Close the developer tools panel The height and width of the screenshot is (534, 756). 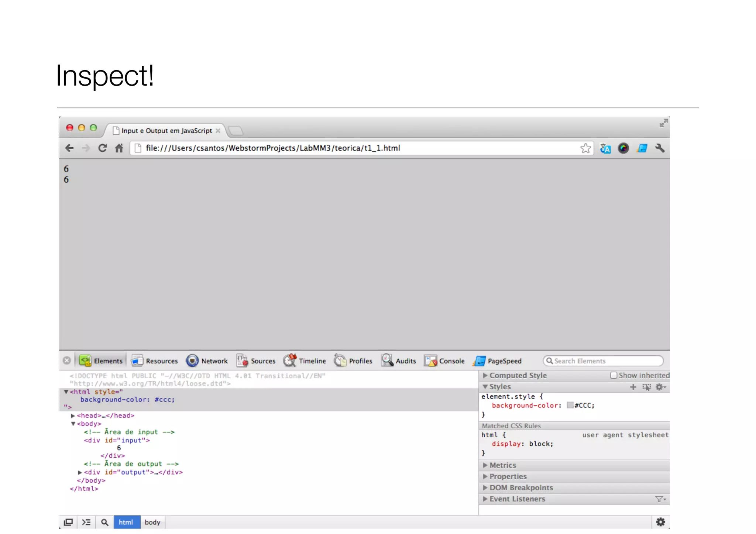click(67, 361)
